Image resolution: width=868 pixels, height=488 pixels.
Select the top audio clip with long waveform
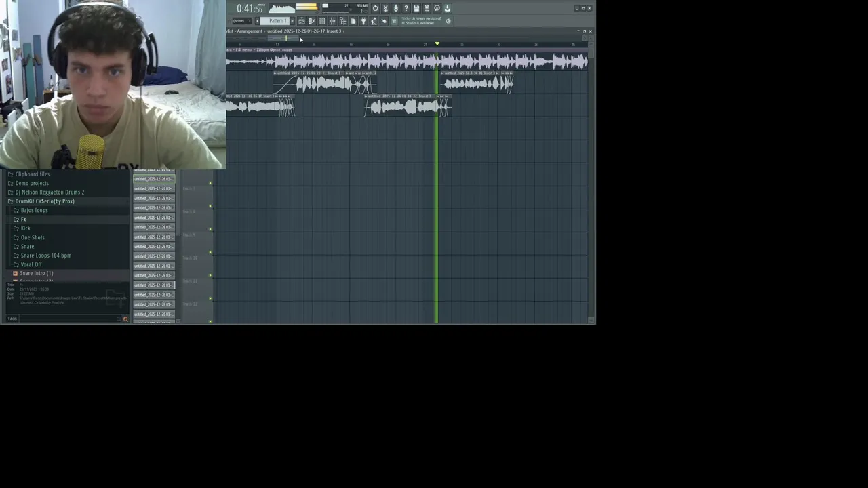[x=407, y=61]
